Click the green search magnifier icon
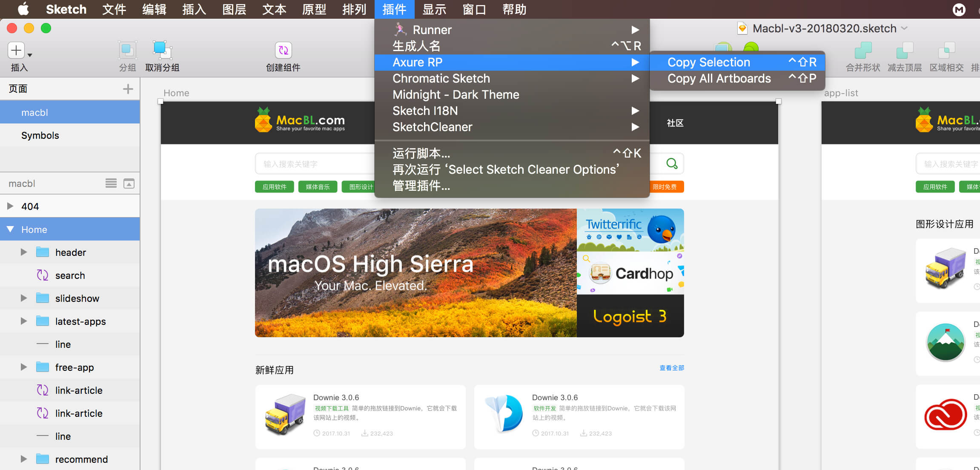The width and height of the screenshot is (980, 470). [672, 163]
